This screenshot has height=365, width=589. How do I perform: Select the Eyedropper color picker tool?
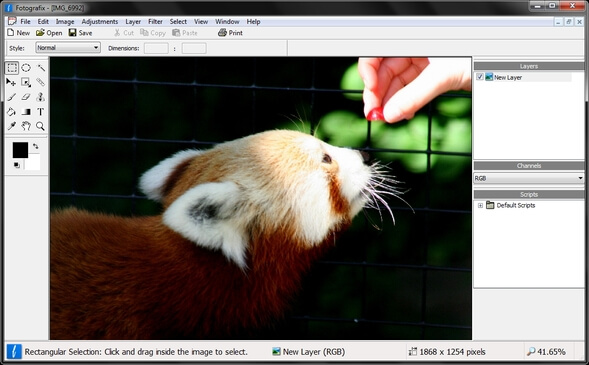point(12,126)
